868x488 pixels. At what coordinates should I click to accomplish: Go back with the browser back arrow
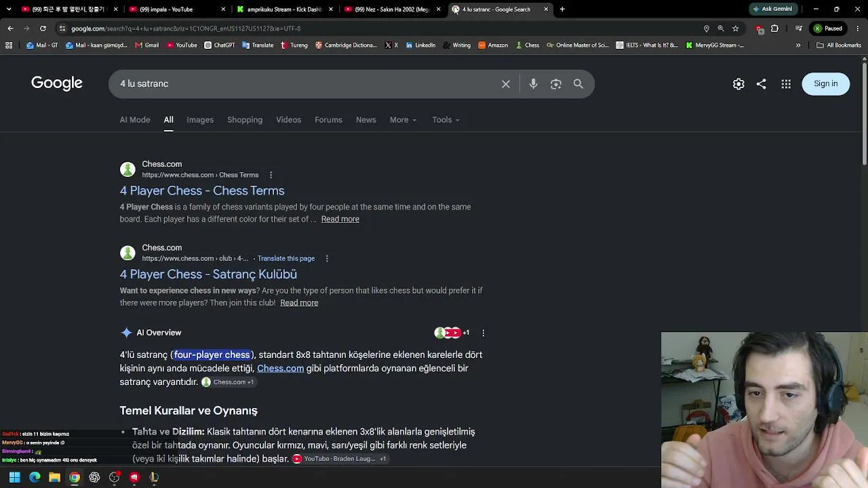[10, 28]
